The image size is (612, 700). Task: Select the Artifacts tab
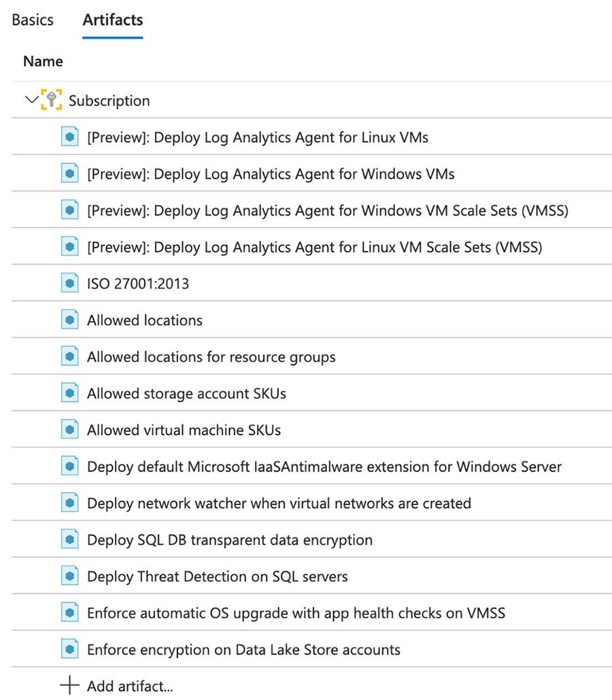coord(112,20)
